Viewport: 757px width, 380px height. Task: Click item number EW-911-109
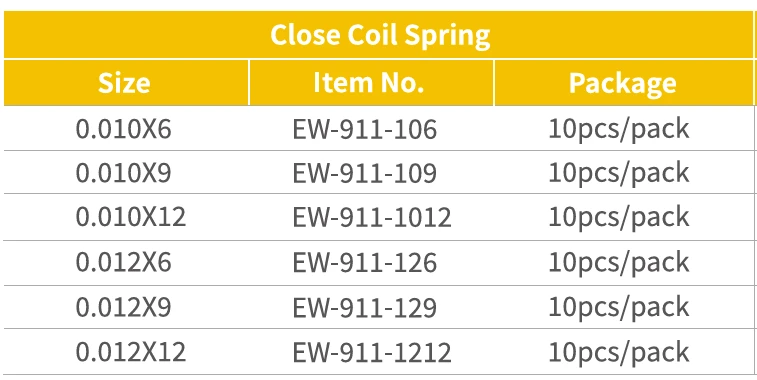click(364, 173)
